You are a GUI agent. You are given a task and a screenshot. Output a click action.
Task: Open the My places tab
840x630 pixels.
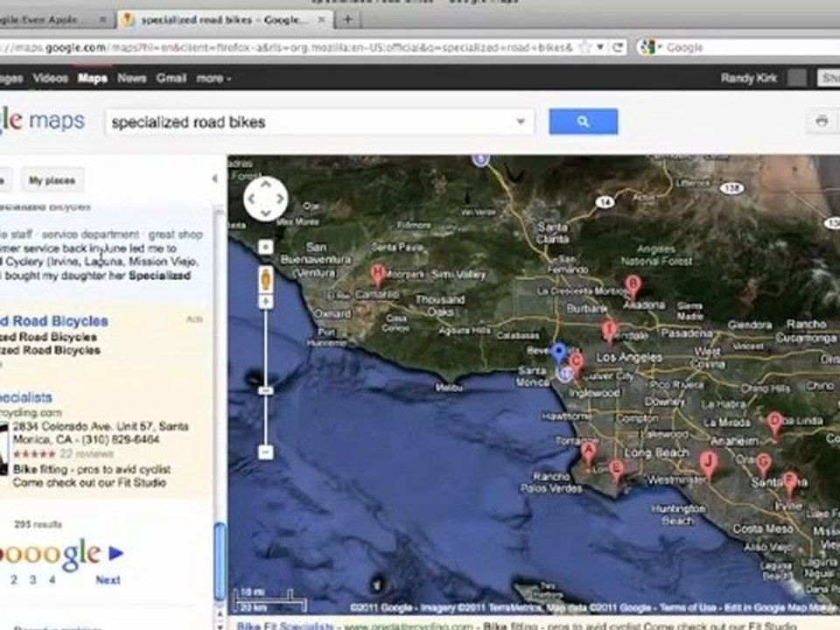pos(52,180)
